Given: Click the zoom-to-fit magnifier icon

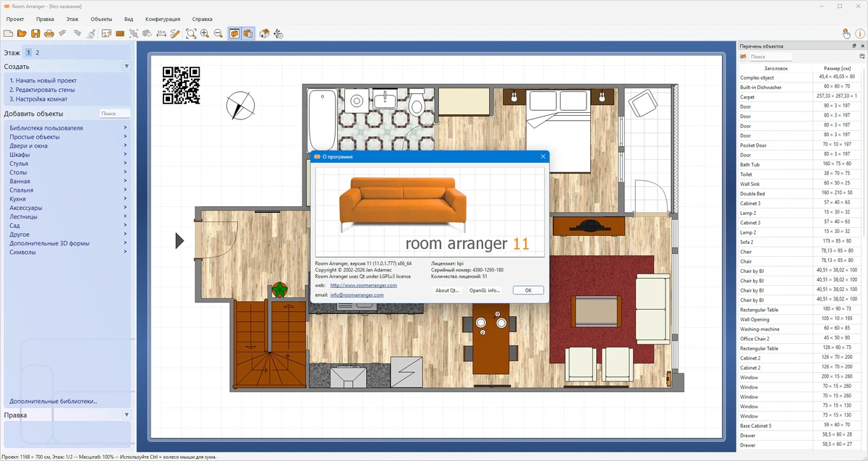Looking at the screenshot, I should click(191, 33).
